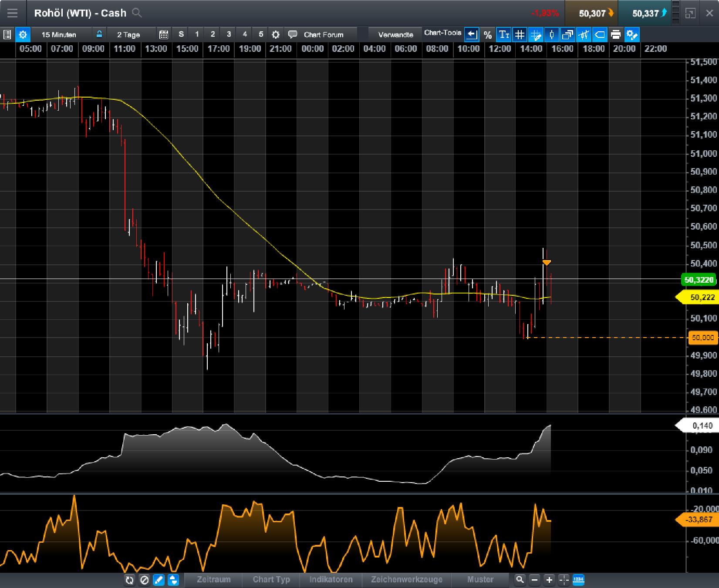Toggle crosshair mode near zoom controls
Image resolution: width=719 pixels, height=588 pixels.
coord(564,580)
